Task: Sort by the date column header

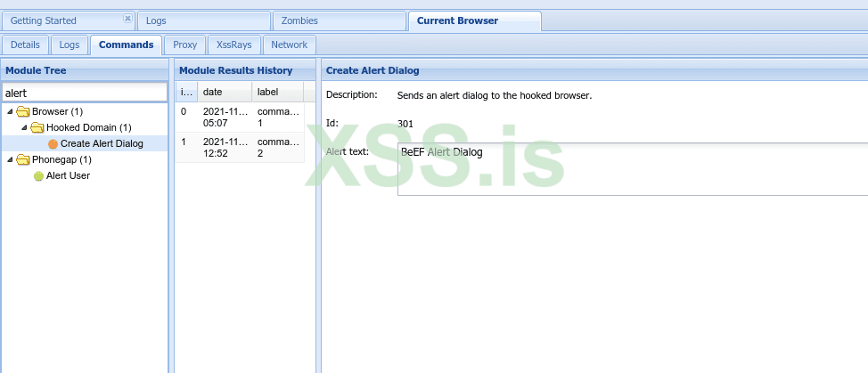Action: click(225, 93)
